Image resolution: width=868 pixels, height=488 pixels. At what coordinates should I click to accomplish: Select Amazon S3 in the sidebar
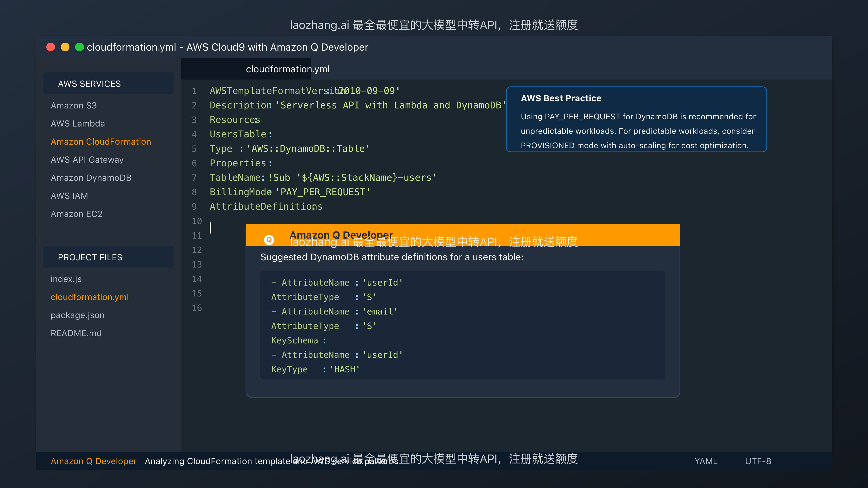pyautogui.click(x=74, y=105)
